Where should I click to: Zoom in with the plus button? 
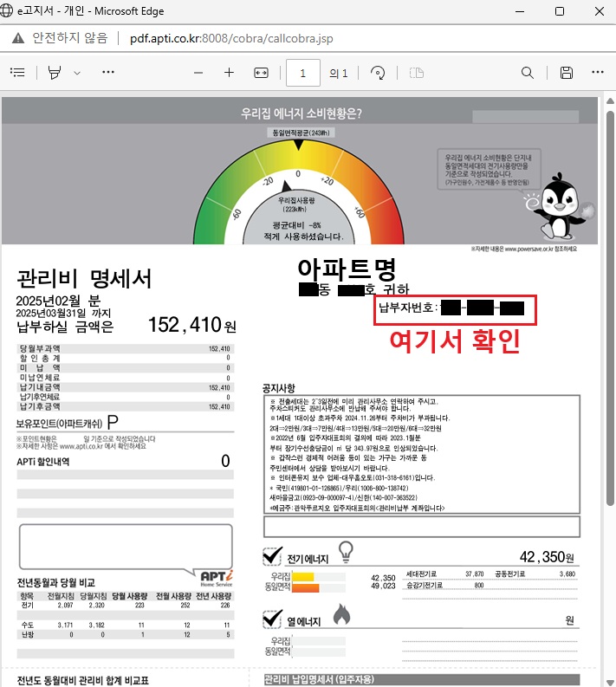(x=229, y=72)
